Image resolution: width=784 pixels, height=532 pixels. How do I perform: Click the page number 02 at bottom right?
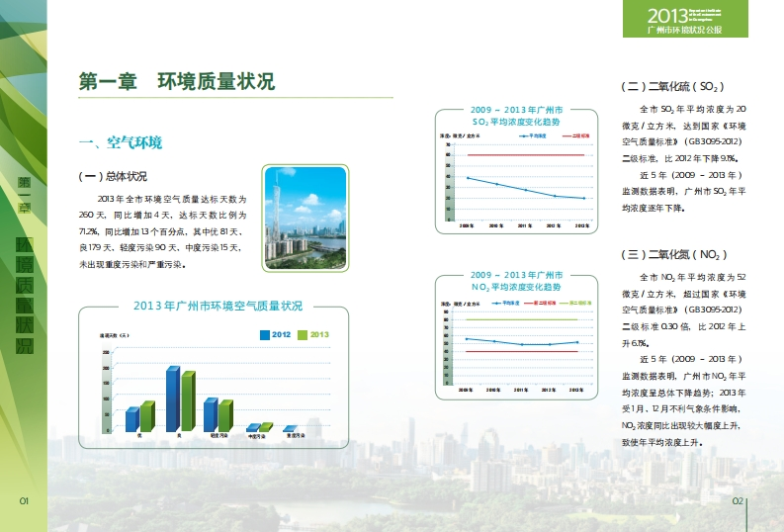[x=737, y=501]
